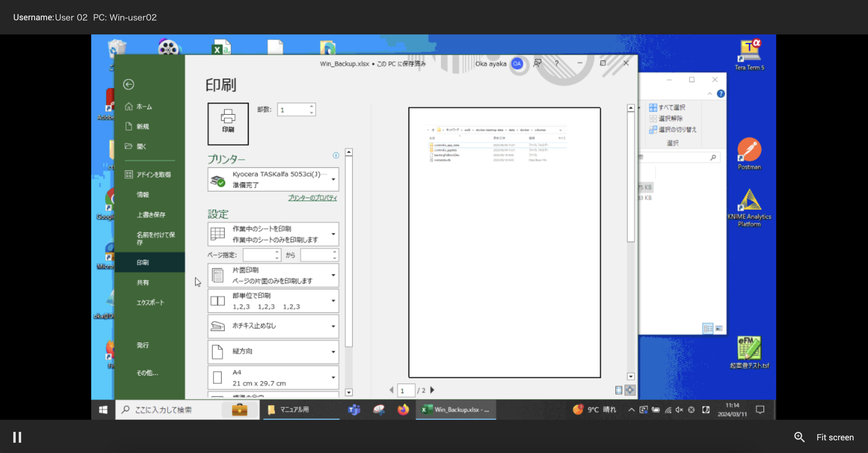Click 選択解除 in the Explorer window

[666, 118]
